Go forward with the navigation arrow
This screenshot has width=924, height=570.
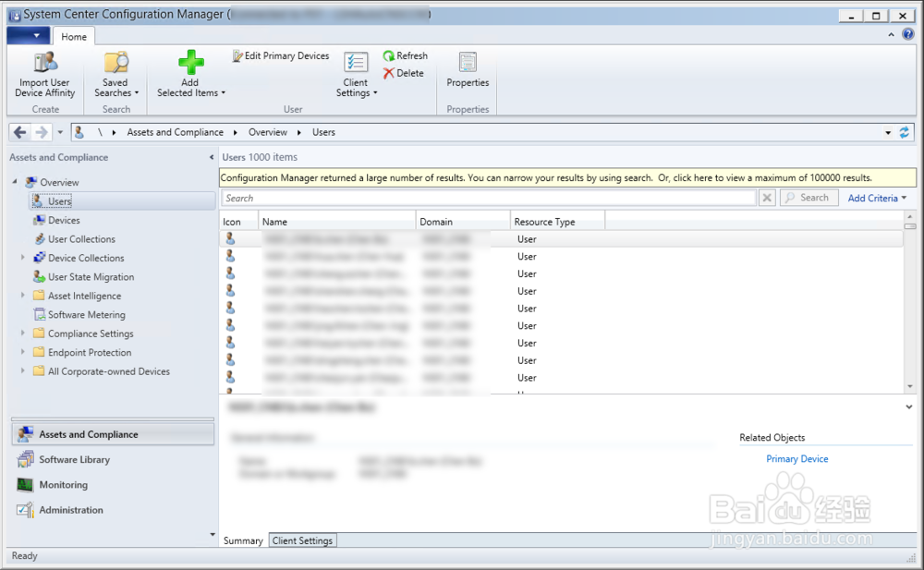click(41, 132)
